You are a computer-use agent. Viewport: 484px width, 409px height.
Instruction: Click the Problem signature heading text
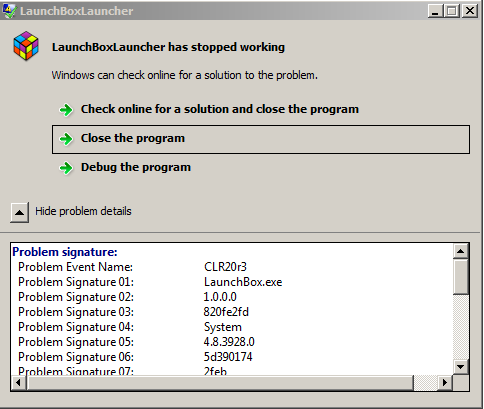click(65, 252)
